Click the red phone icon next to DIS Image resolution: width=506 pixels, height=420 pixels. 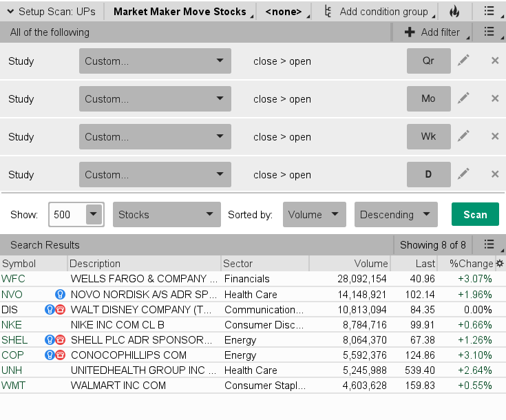pos(60,309)
